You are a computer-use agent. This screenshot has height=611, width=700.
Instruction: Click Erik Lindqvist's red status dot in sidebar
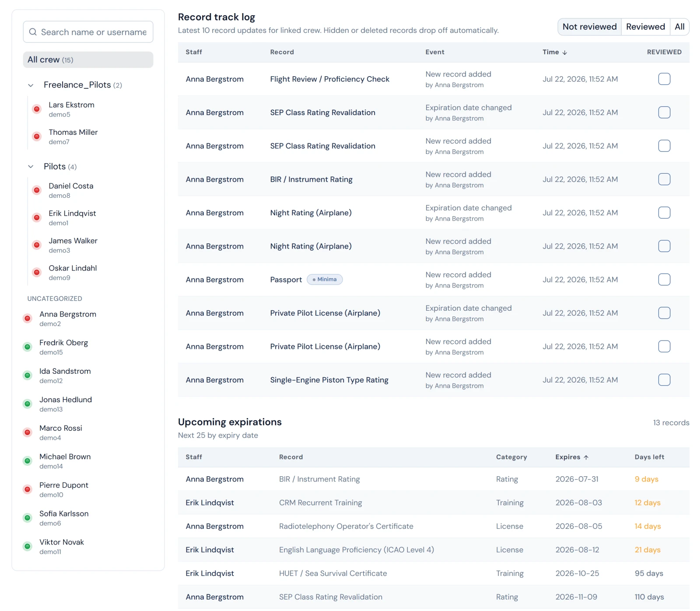point(37,218)
